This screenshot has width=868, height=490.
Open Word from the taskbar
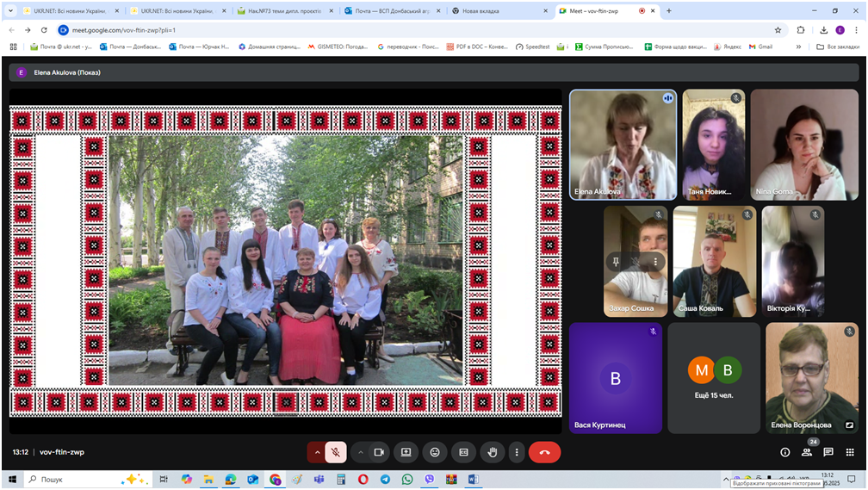point(474,480)
